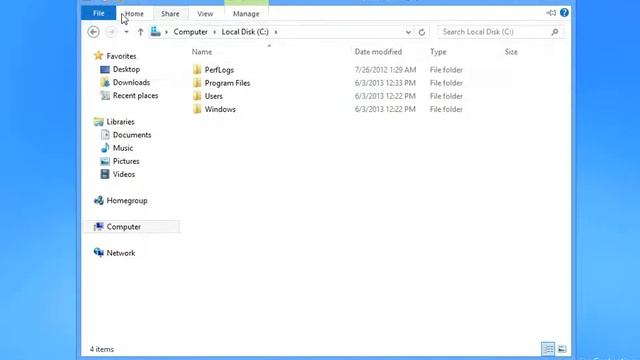Select Homegroup in the navigation pane
This screenshot has height=360, width=640.
(x=127, y=200)
